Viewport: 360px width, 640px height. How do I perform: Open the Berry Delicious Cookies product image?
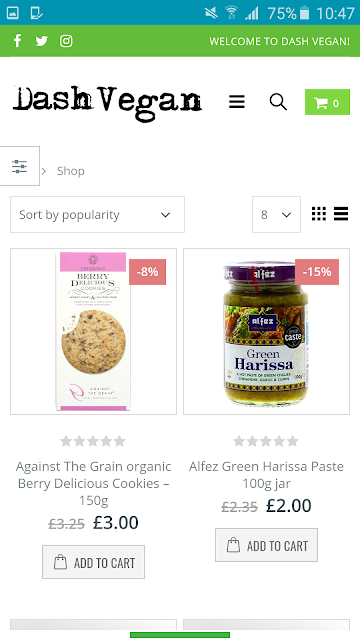pos(93,331)
